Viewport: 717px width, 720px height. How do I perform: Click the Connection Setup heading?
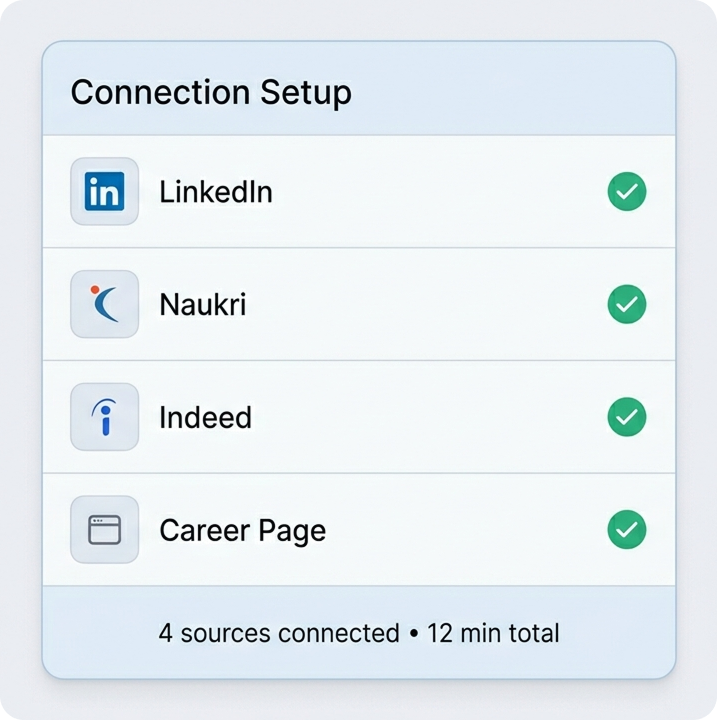(x=211, y=93)
